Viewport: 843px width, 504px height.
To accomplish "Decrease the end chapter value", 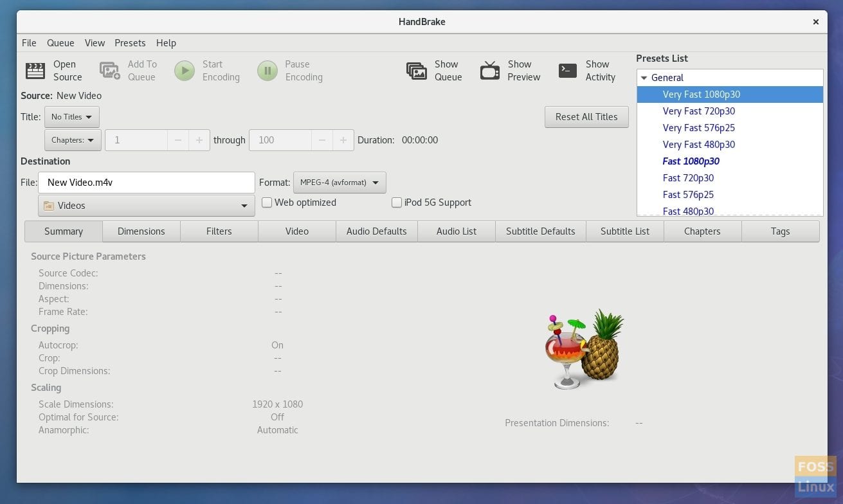I will tap(322, 140).
